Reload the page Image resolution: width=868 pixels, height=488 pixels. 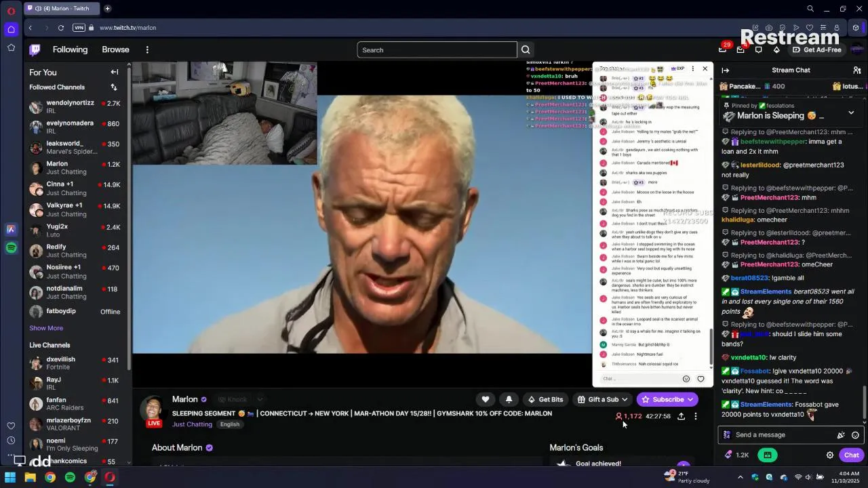pyautogui.click(x=61, y=28)
